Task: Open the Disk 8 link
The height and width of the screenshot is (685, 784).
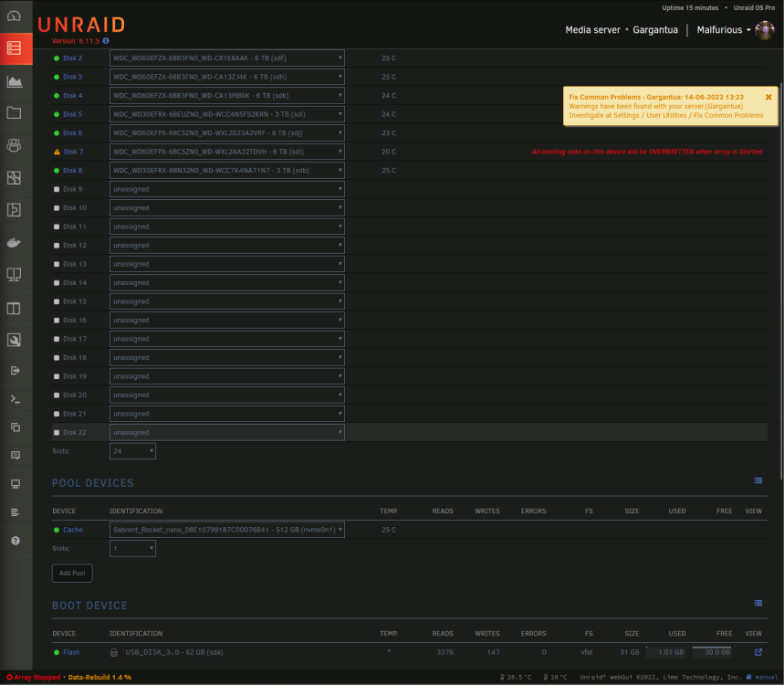Action: (72, 171)
